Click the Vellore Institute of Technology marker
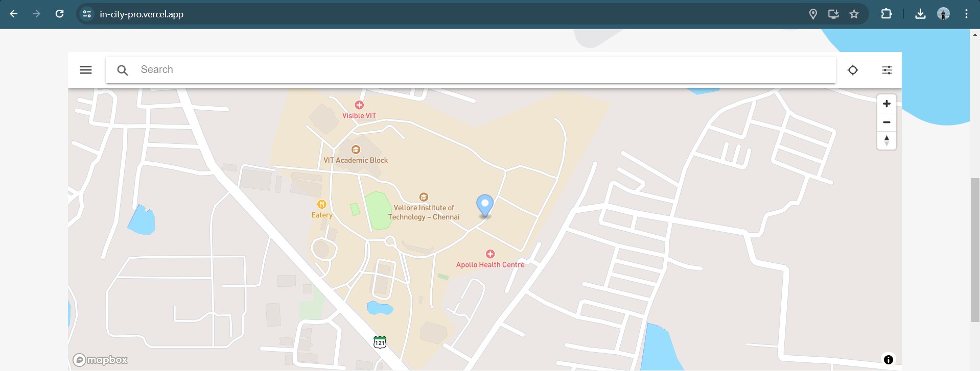Viewport: 980px width, 371px height. [424, 197]
